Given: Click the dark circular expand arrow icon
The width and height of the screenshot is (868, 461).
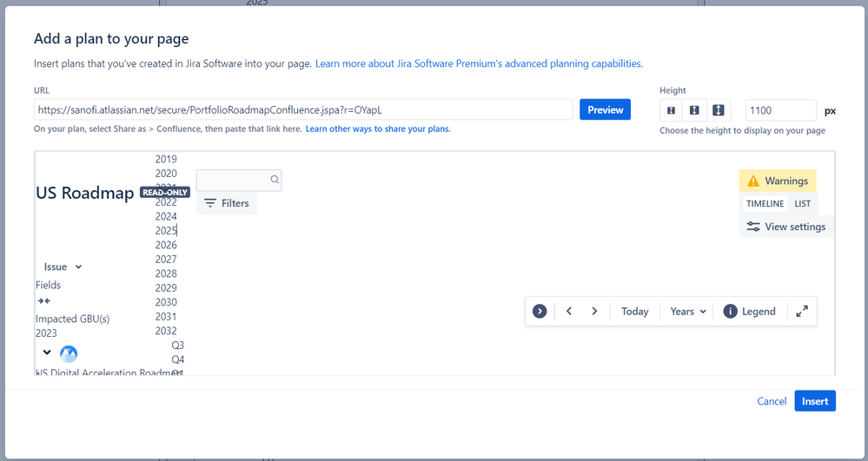Looking at the screenshot, I should pos(540,312).
